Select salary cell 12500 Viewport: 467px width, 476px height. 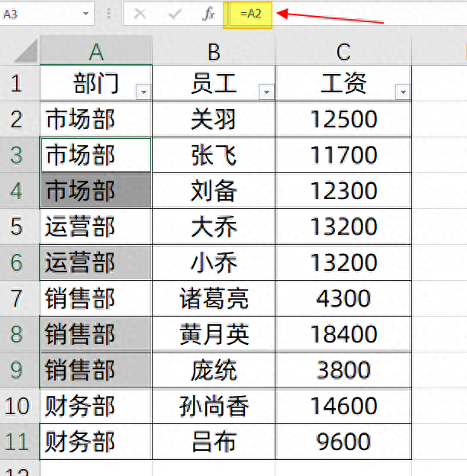coord(343,119)
